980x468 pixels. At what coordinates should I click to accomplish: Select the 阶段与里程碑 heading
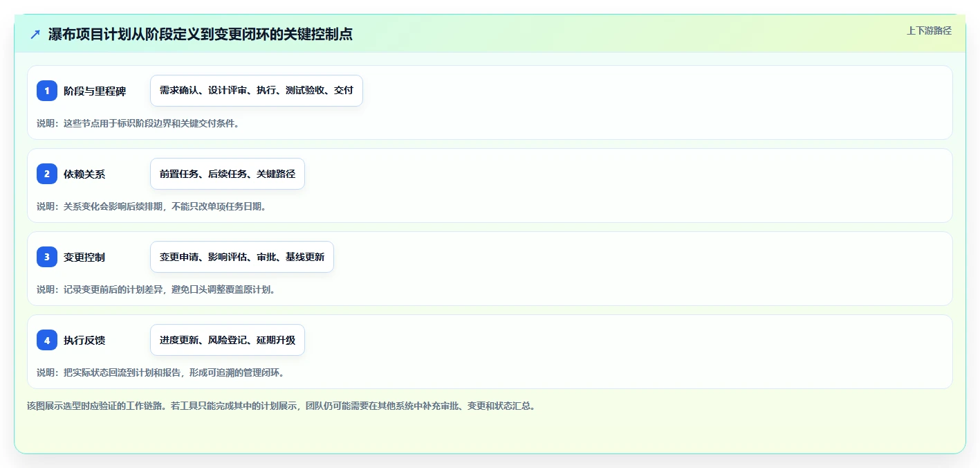click(95, 91)
